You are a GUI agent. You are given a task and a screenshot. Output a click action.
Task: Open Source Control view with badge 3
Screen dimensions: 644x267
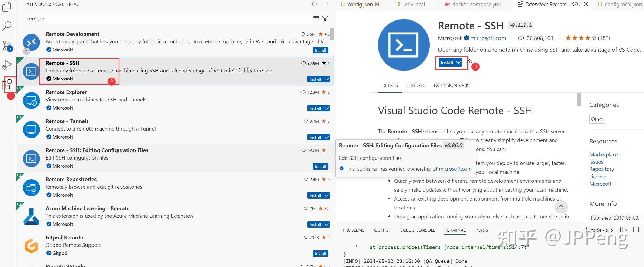tap(7, 45)
